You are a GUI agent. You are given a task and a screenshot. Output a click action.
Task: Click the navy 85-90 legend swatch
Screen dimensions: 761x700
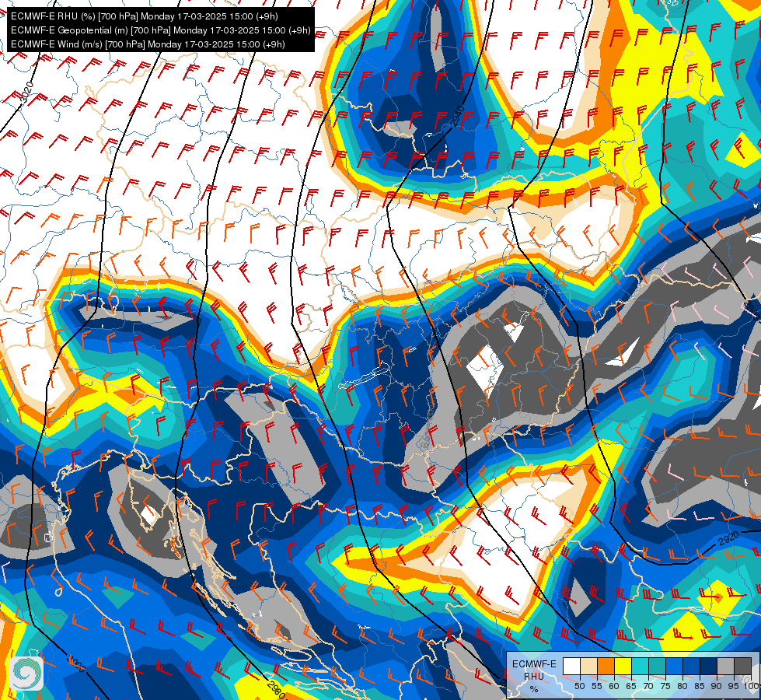(709, 666)
